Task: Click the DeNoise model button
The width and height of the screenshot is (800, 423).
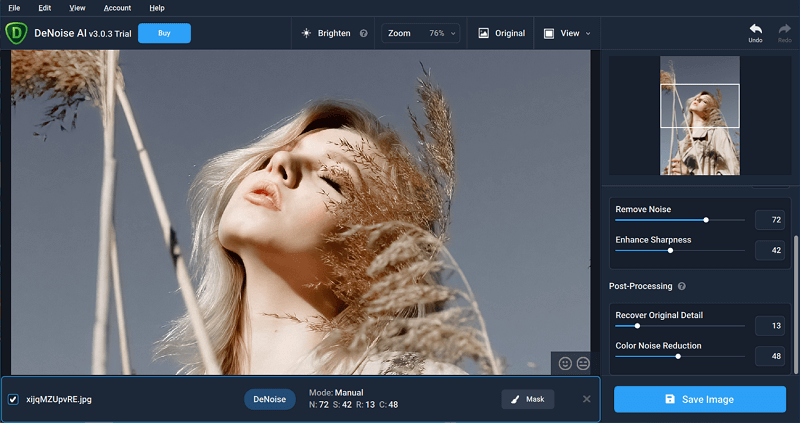Action: pos(269,399)
